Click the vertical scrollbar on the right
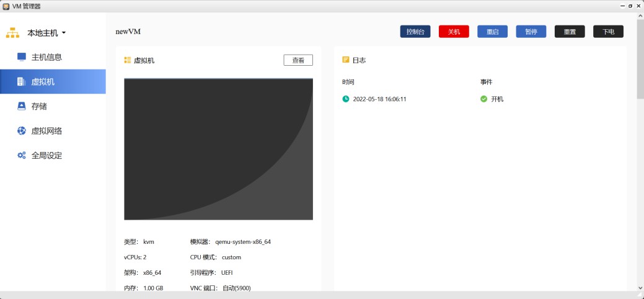This screenshot has height=299, width=644. [x=640, y=62]
